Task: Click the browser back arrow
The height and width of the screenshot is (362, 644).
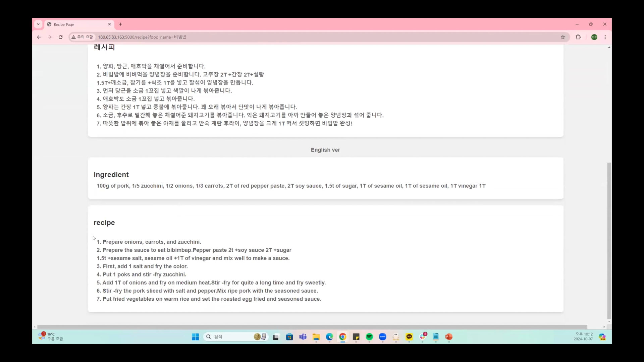Action: [39, 37]
